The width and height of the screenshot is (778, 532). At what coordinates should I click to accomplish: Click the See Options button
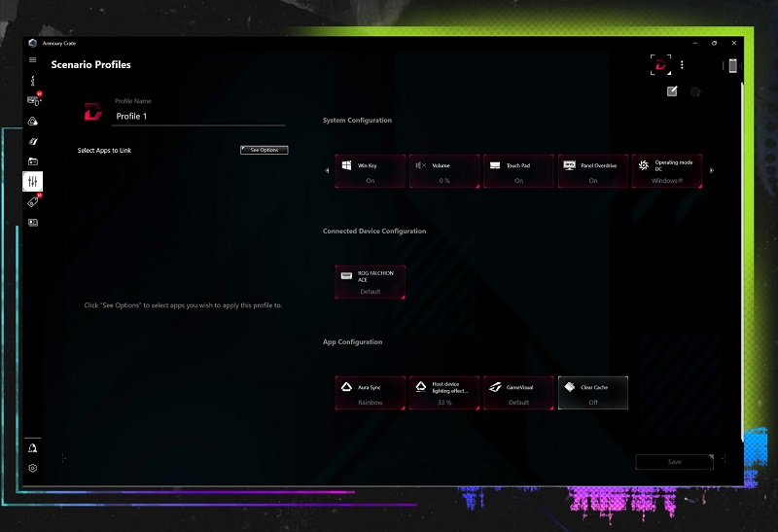(x=264, y=150)
